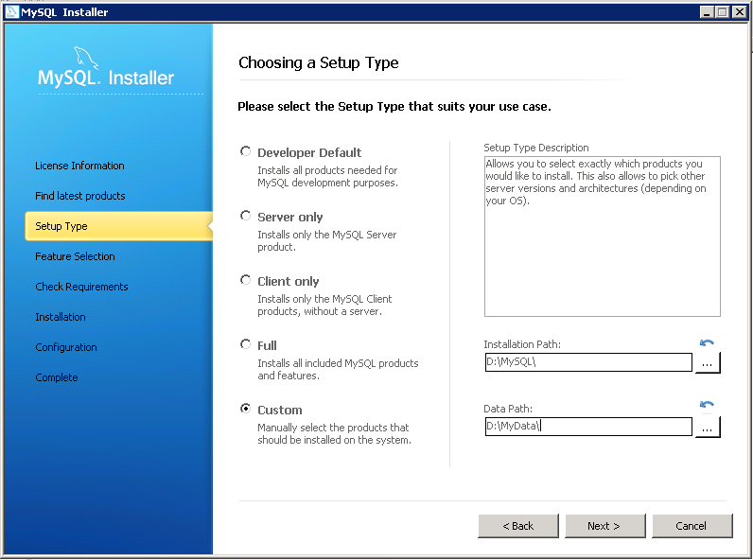Click 'Manually select the products' description text
753x560 pixels.
334,433
